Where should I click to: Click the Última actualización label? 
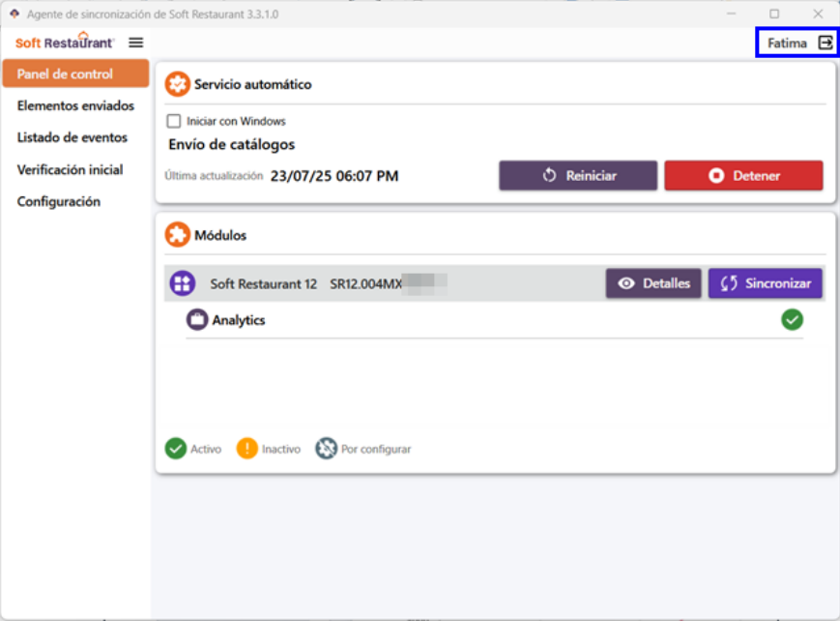point(214,176)
